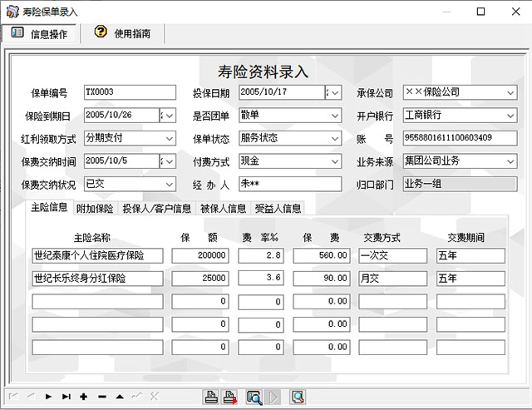532x410 pixels.
Task: Close the 寿险保单录入 window
Action: 515,12
